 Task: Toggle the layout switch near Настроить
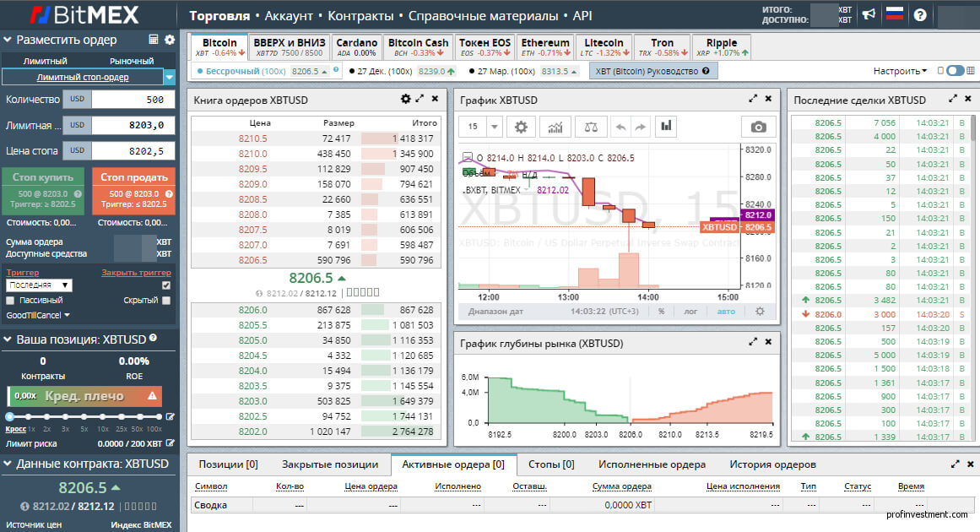[955, 71]
